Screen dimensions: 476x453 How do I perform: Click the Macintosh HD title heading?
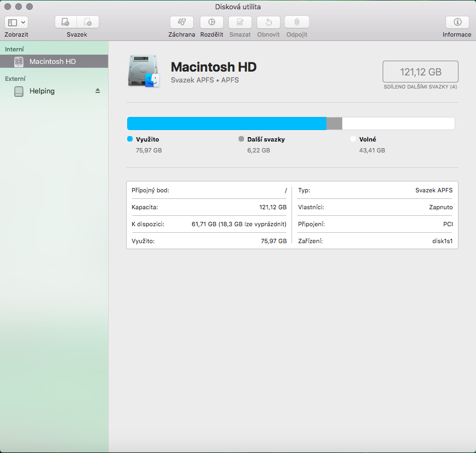click(213, 67)
